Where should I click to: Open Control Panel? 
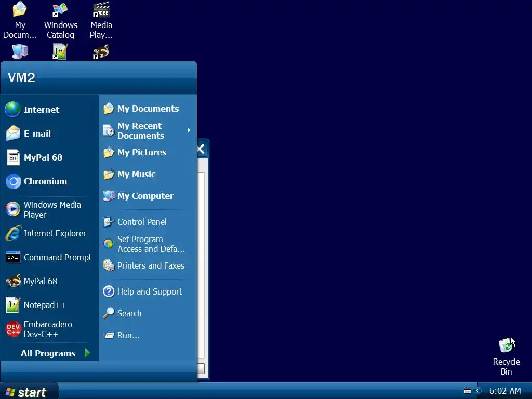(148, 222)
